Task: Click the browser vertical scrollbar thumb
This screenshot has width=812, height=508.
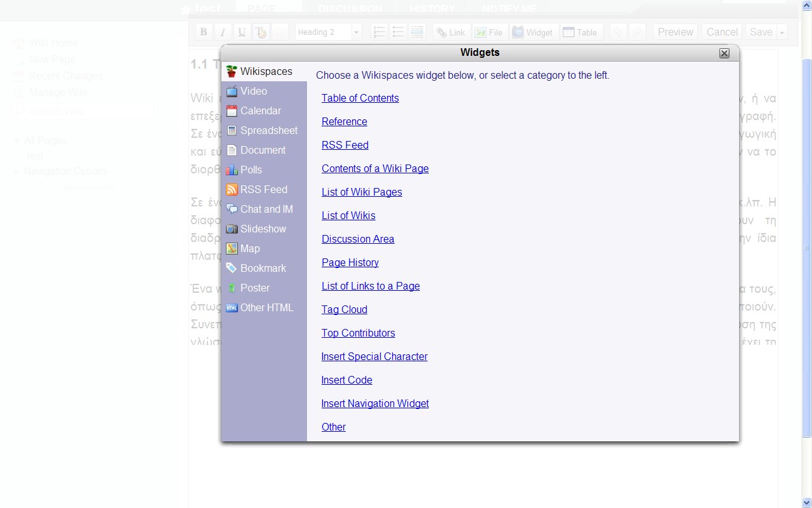Action: click(x=807, y=248)
